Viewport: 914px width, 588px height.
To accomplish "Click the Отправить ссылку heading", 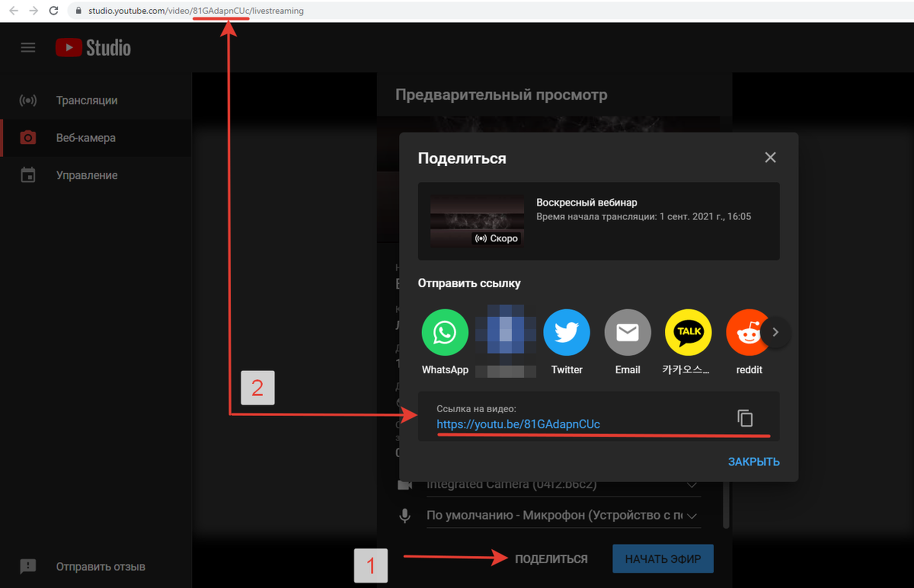I will tap(469, 283).
